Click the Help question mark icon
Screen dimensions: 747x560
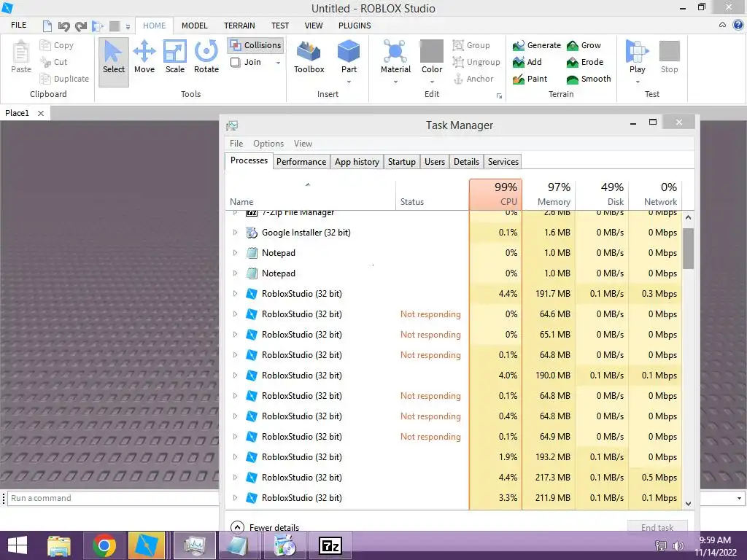738,25
